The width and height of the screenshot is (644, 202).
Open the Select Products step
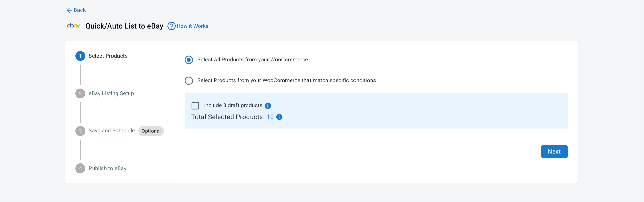click(x=108, y=56)
